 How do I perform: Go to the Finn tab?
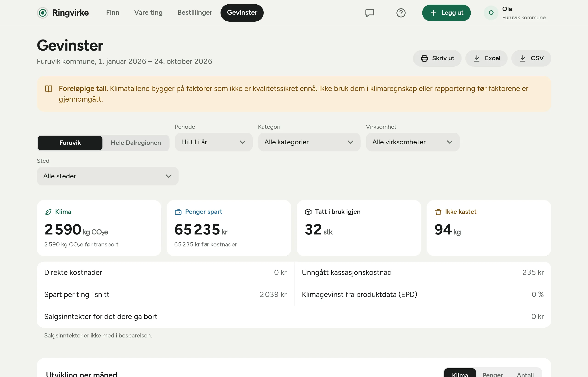click(x=113, y=13)
